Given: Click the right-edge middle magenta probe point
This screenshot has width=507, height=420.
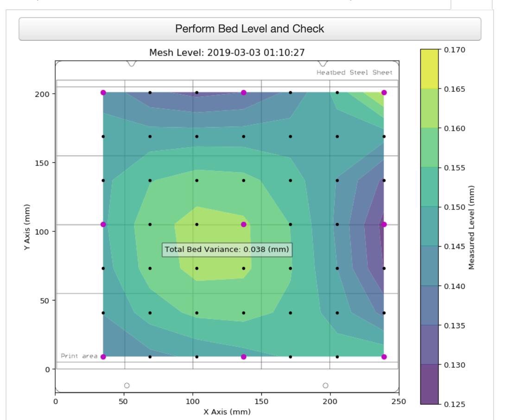Looking at the screenshot, I should coord(384,224).
